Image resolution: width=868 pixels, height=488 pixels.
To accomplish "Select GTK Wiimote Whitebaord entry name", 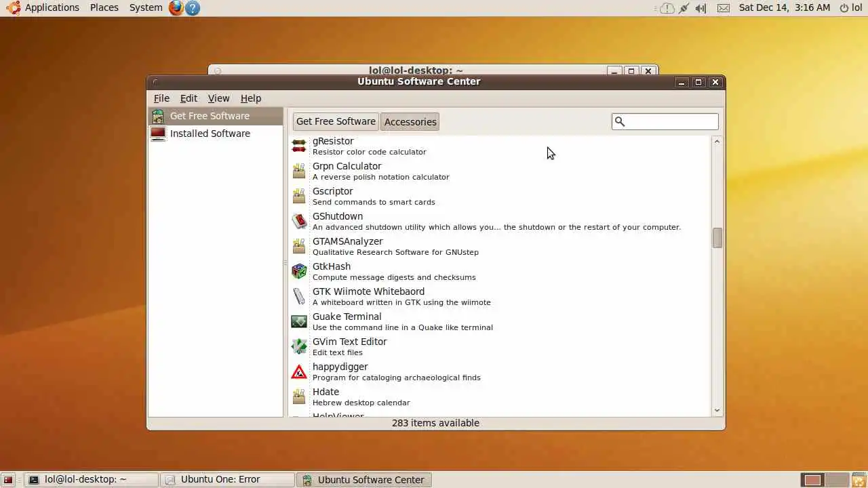I will (368, 291).
